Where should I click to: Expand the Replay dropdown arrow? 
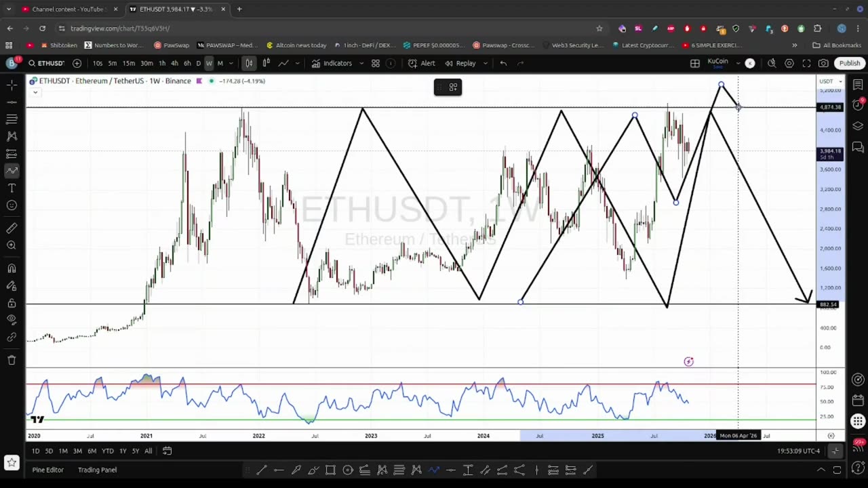click(485, 63)
